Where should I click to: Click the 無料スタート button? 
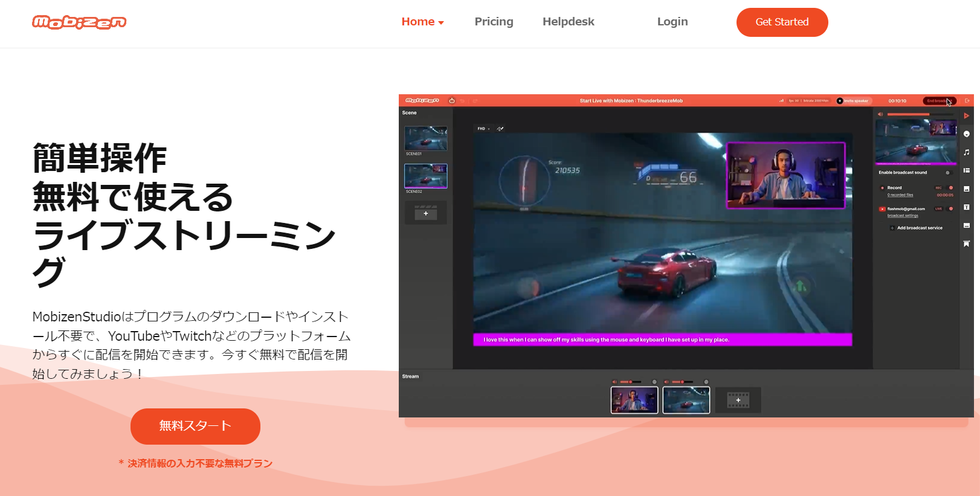point(195,427)
